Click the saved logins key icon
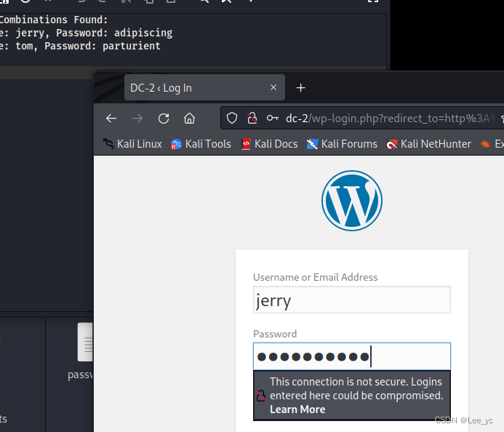Viewport: 504px width, 432px height. point(273,119)
